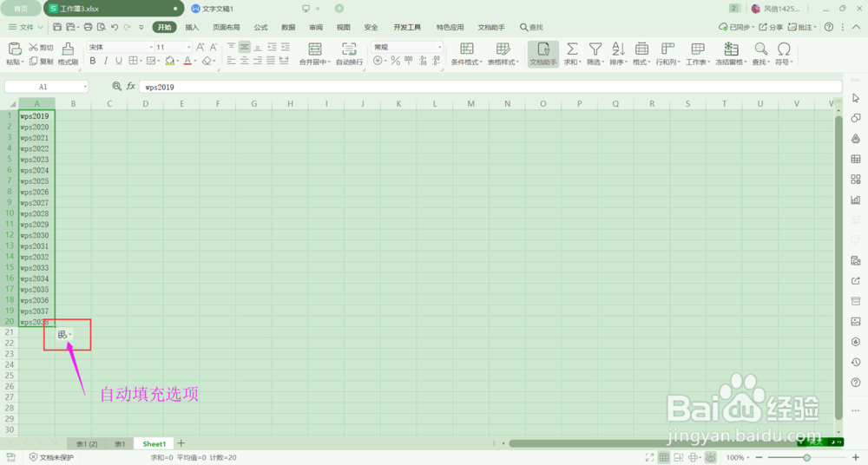The width and height of the screenshot is (868, 465).
Task: Click the search 查找 in the menu bar
Action: 531,27
